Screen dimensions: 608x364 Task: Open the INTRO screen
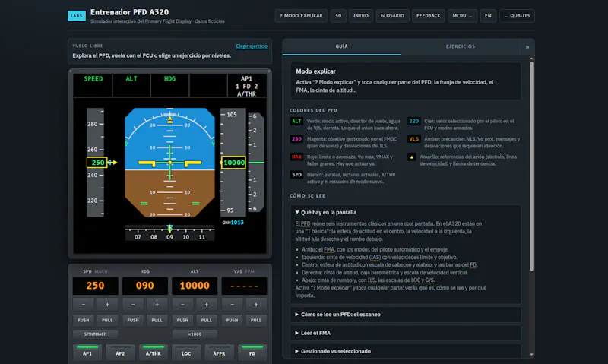coord(361,16)
